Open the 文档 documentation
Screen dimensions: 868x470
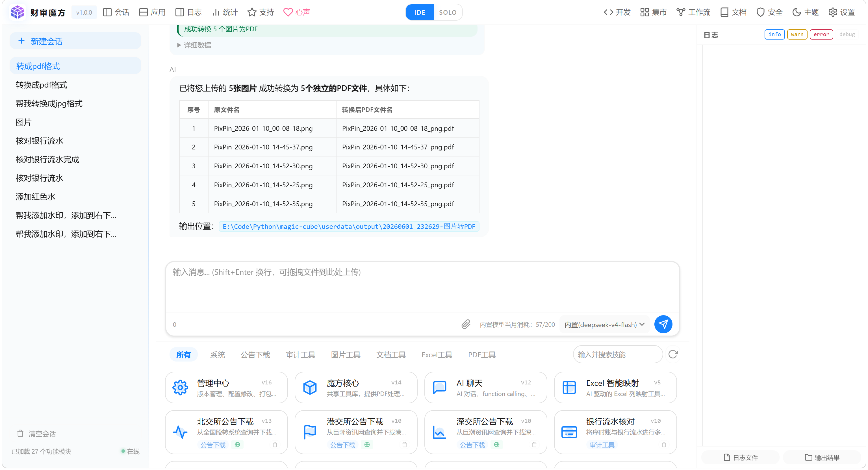[x=733, y=12]
